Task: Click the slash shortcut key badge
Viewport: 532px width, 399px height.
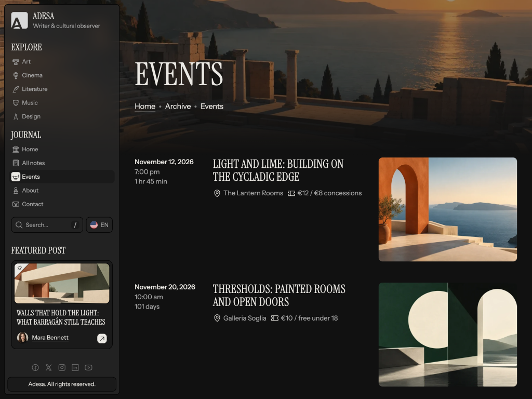Action: 75,225
